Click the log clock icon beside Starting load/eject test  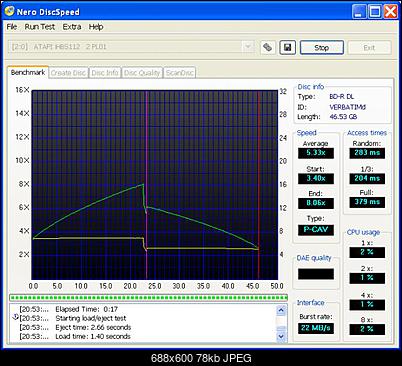15,317
